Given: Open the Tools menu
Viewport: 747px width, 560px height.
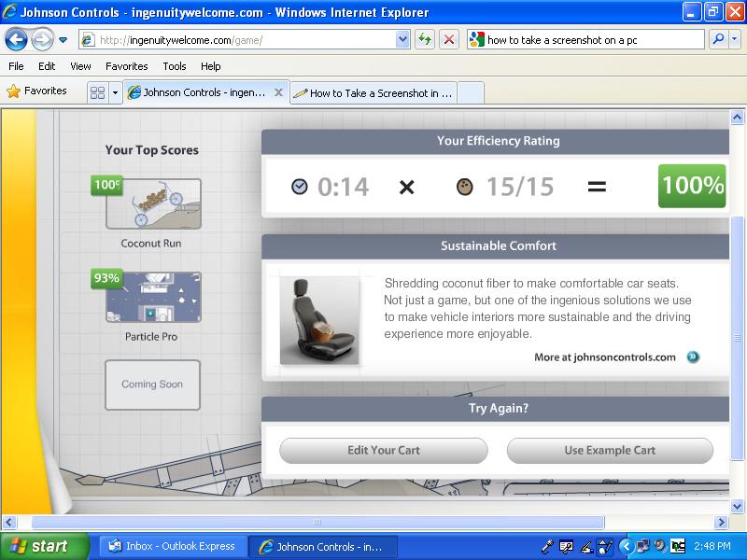Looking at the screenshot, I should pos(175,66).
